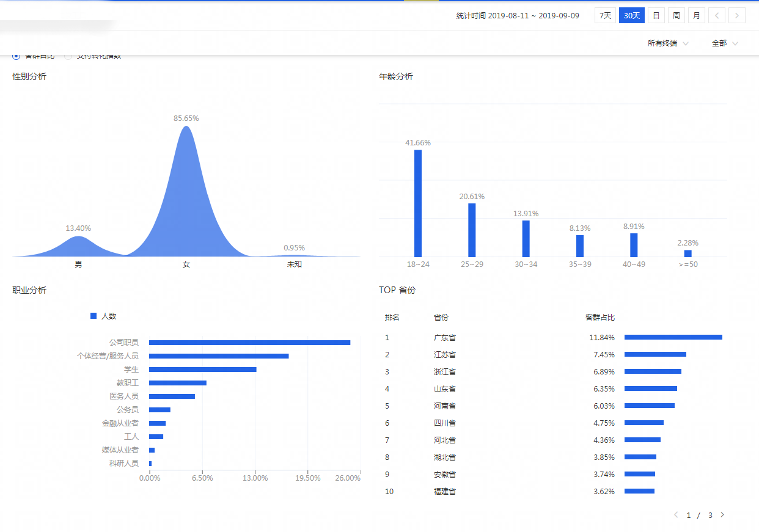Click the 广东省 proportion bar
Screen dimensions: 759x532
tap(673, 337)
